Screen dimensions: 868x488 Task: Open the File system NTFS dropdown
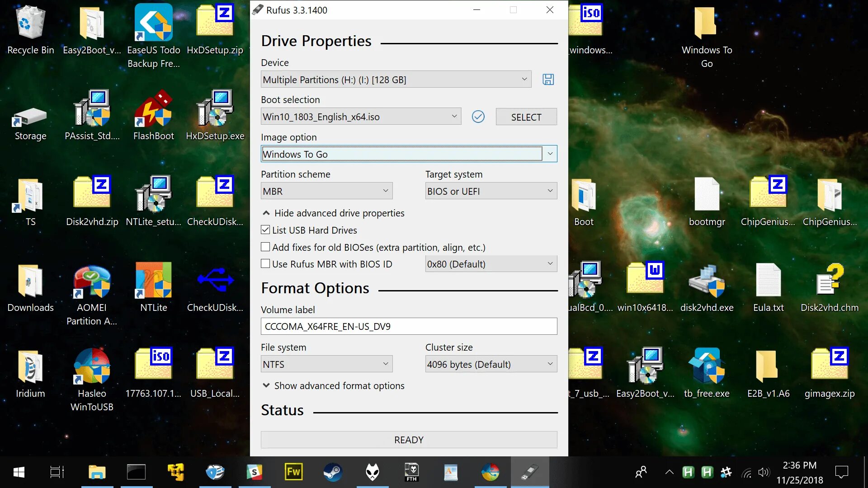[326, 364]
